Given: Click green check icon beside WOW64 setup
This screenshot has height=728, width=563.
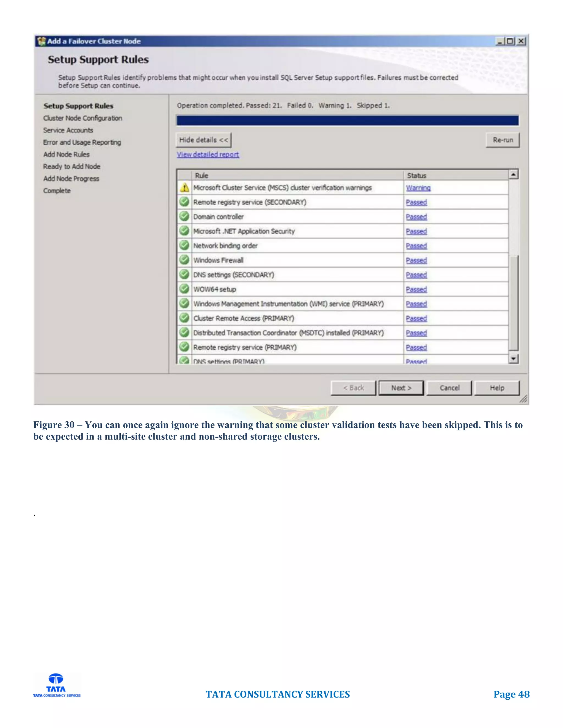Looking at the screenshot, I should (x=184, y=289).
